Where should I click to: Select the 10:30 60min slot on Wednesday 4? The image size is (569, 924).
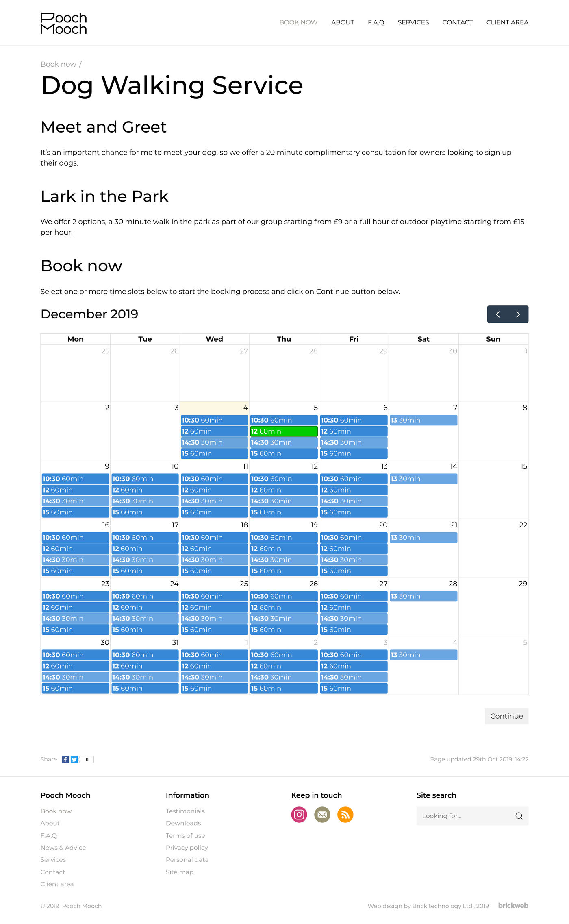(214, 420)
